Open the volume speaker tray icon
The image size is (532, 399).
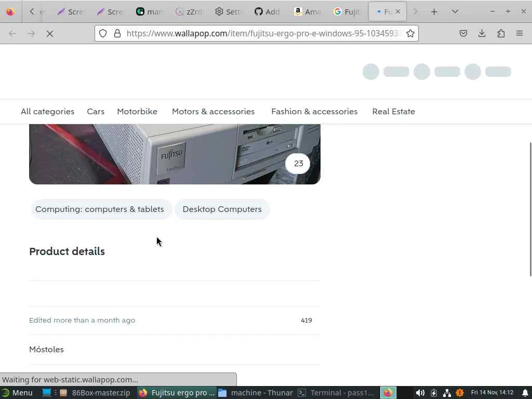pos(420,393)
